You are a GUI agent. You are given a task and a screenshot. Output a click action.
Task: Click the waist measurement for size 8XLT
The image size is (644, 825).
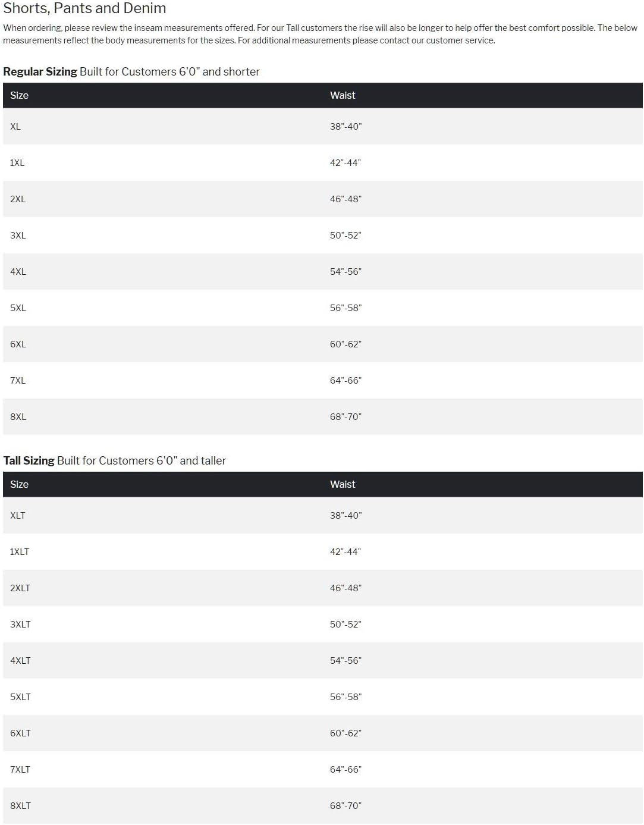click(345, 806)
